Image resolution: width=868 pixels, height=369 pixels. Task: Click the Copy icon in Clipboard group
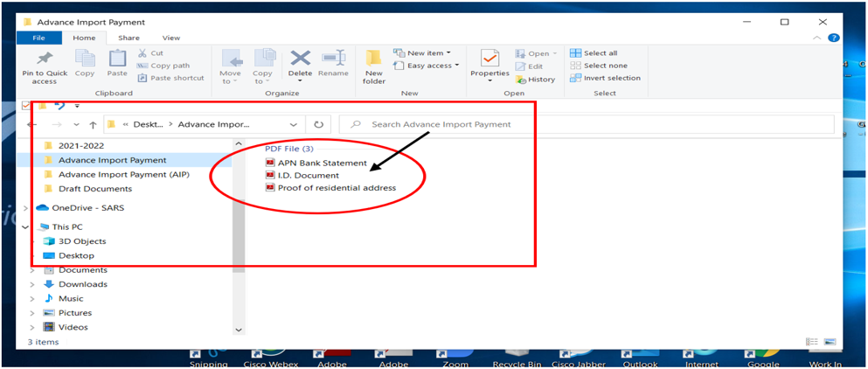85,60
